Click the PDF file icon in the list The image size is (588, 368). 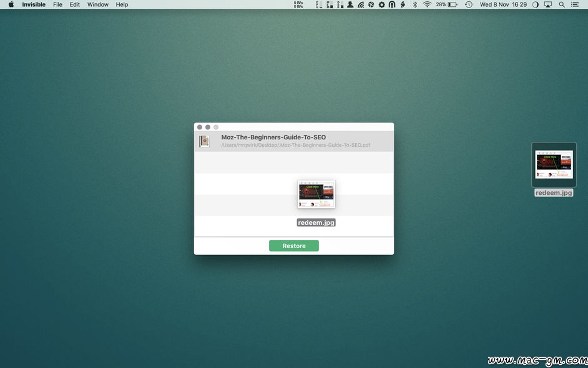[204, 142]
